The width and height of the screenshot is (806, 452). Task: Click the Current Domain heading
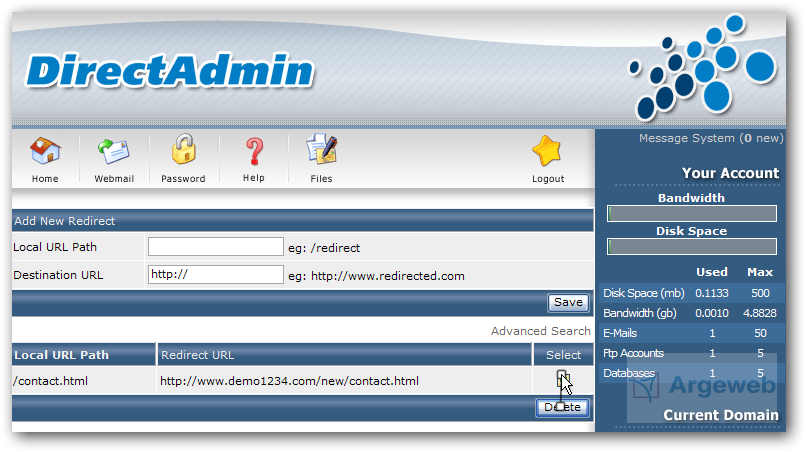coord(721,415)
